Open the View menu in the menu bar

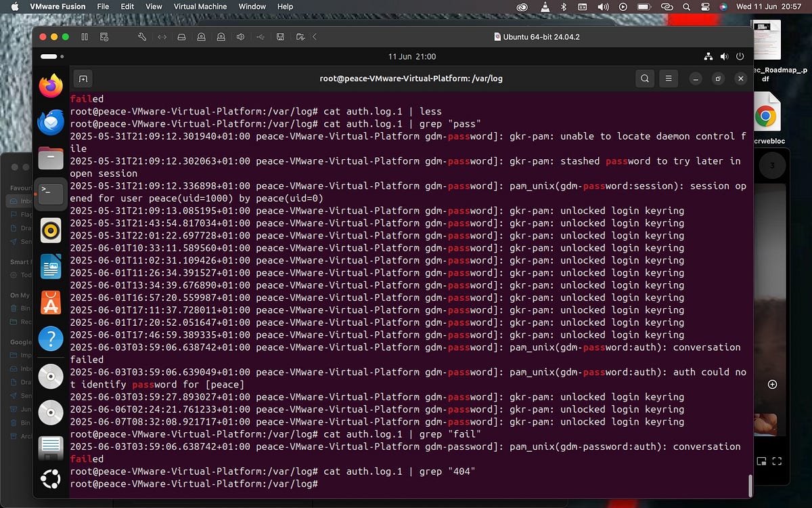154,6
